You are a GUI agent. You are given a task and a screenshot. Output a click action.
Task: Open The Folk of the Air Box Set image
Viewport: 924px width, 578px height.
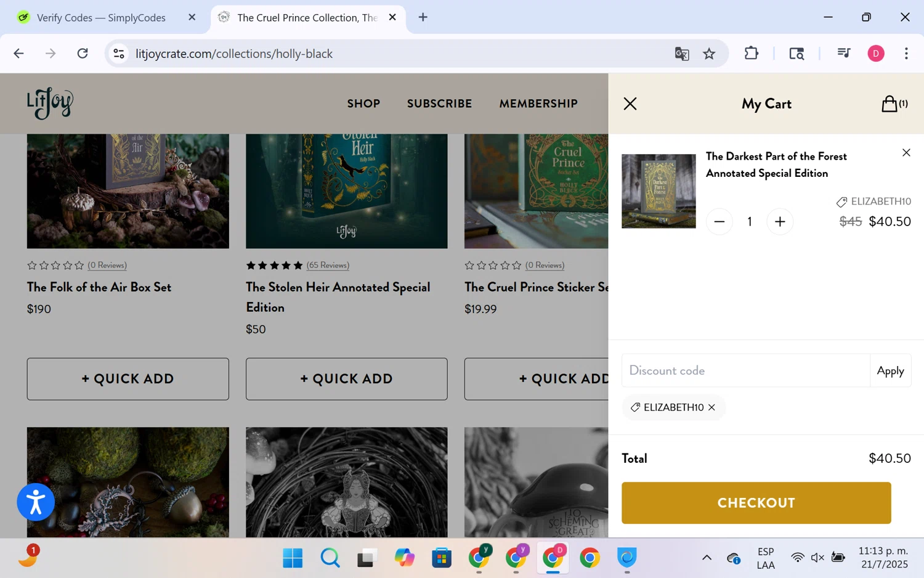128,191
